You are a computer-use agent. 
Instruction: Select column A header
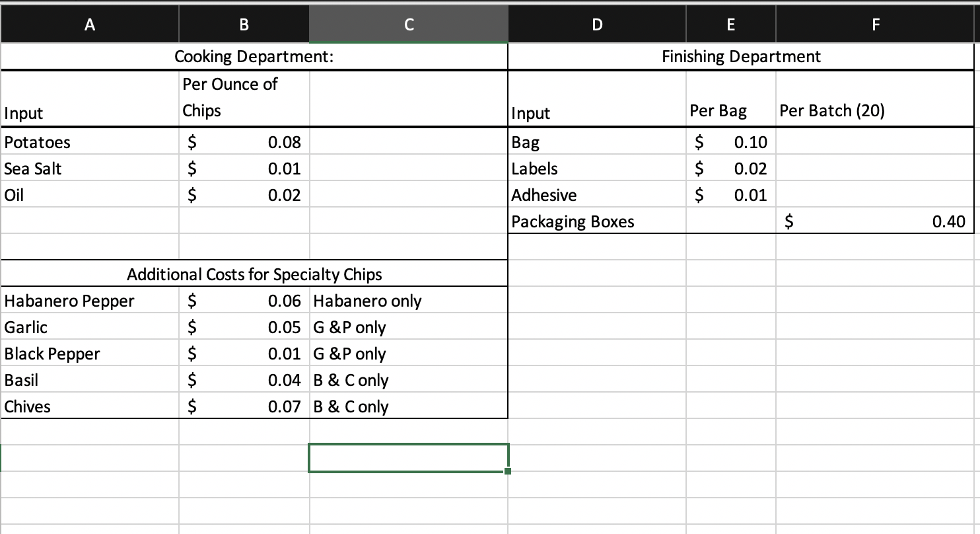point(89,25)
